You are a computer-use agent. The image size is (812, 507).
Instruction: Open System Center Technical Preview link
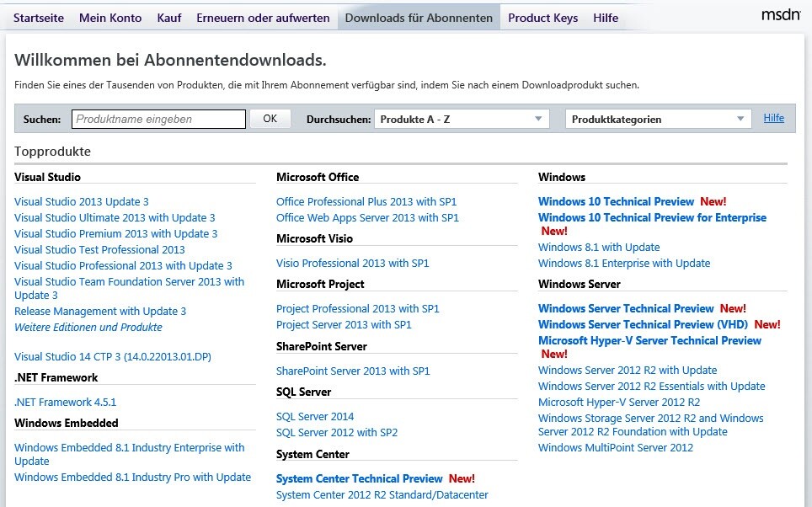(x=359, y=479)
